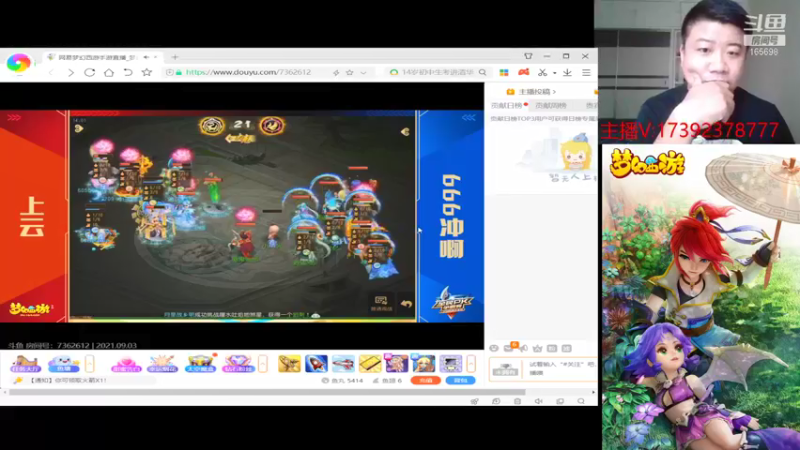Click the chat message input field
800x450 pixels.
(562, 368)
